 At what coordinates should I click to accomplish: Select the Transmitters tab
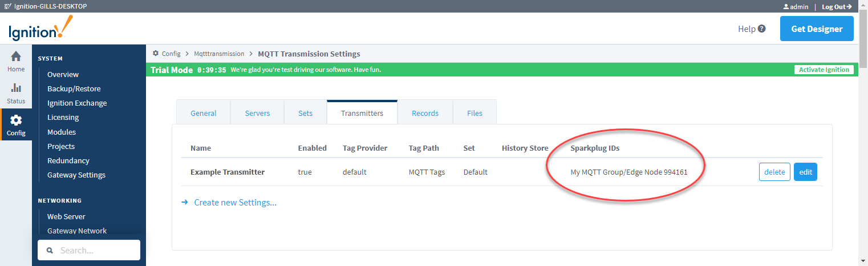tap(362, 113)
